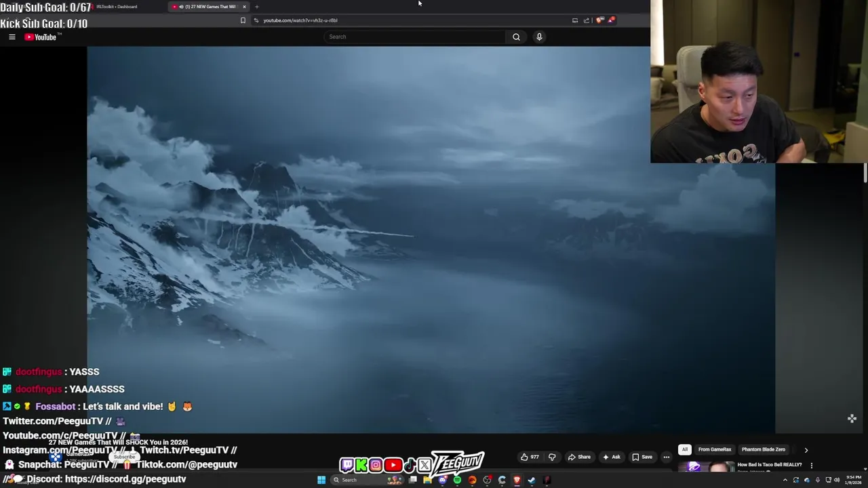868x488 pixels.
Task: Open File Explorer from taskbar
Action: (427, 480)
